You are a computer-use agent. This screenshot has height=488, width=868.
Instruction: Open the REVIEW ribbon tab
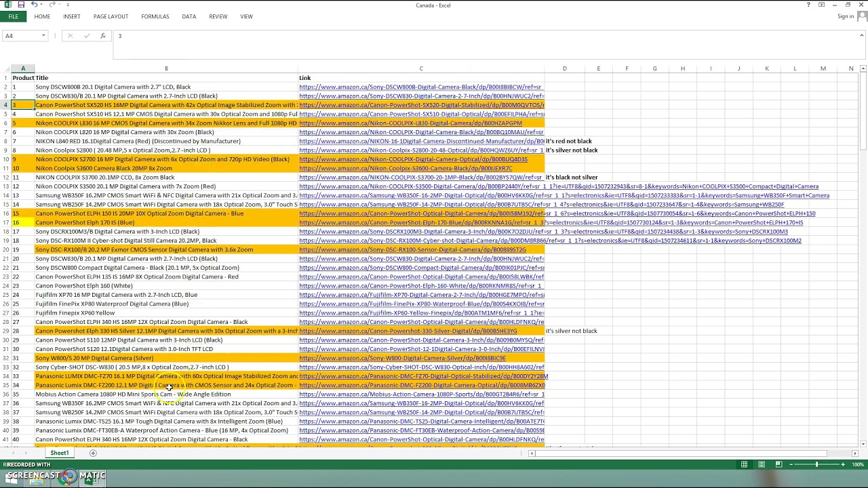click(218, 16)
